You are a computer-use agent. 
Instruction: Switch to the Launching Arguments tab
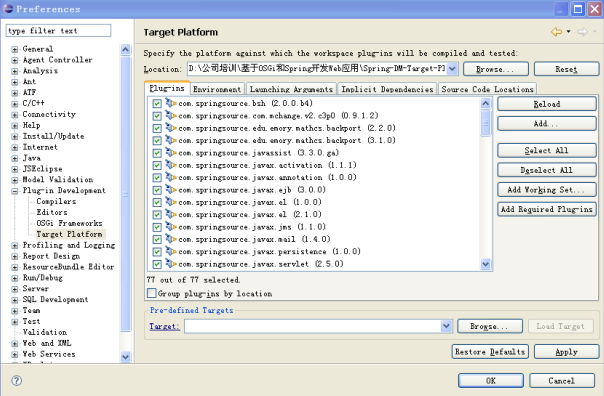291,89
